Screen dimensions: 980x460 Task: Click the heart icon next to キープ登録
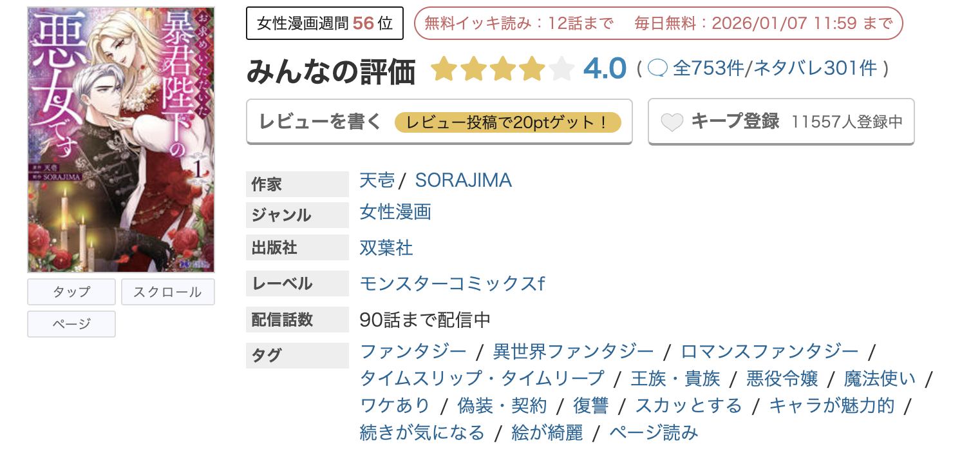pos(672,121)
